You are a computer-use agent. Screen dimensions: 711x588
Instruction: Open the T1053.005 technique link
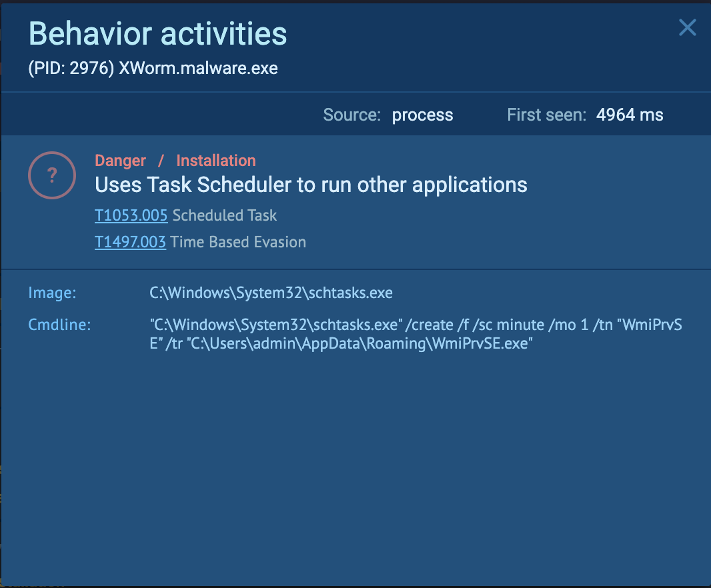click(x=131, y=215)
